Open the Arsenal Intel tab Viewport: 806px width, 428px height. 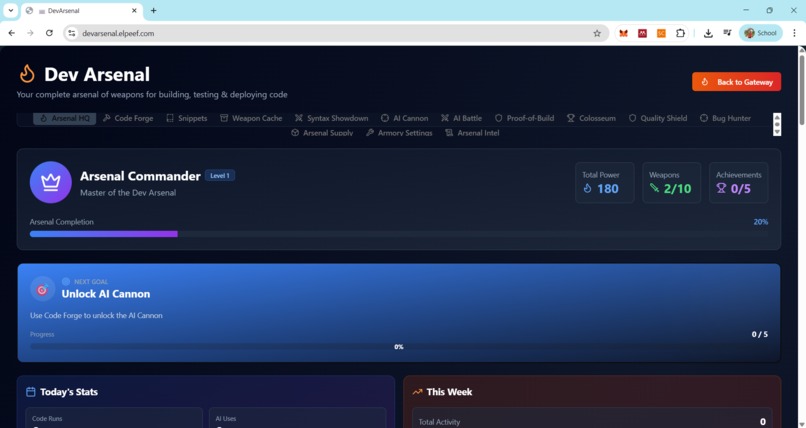[472, 133]
